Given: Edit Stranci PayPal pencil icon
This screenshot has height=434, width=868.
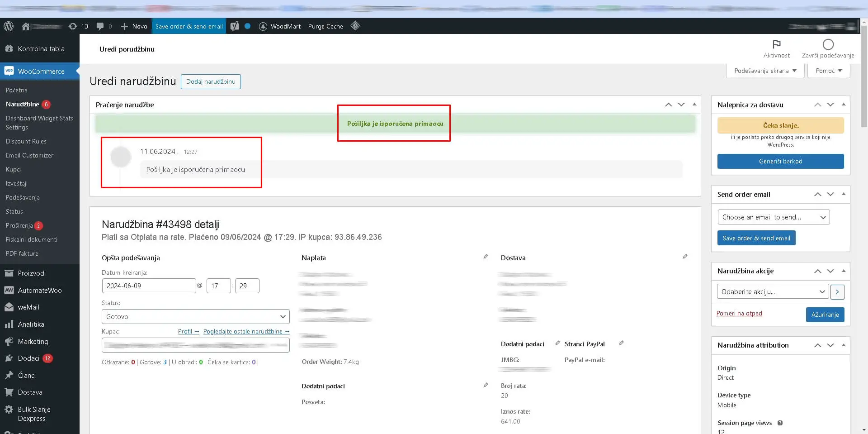Looking at the screenshot, I should 621,343.
